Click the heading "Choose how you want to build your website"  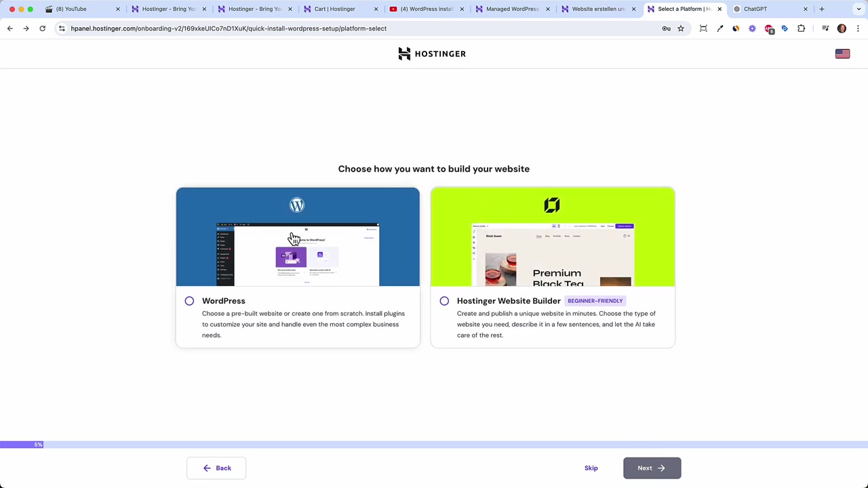[x=434, y=169]
